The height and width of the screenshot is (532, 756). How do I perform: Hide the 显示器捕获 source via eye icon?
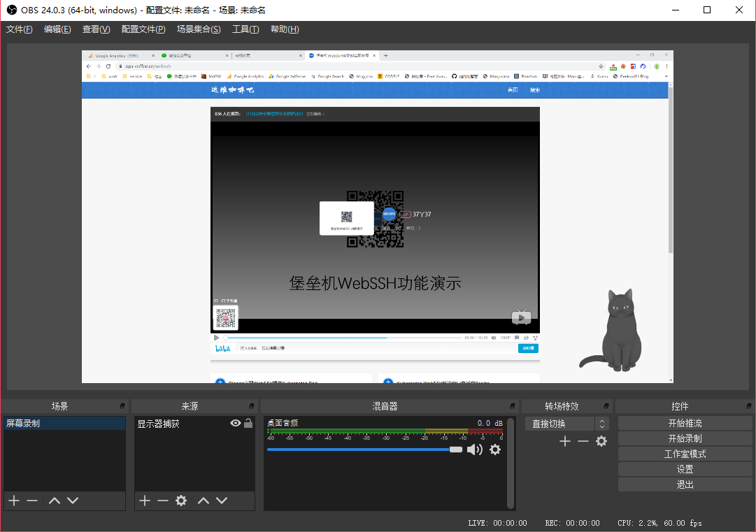(236, 423)
